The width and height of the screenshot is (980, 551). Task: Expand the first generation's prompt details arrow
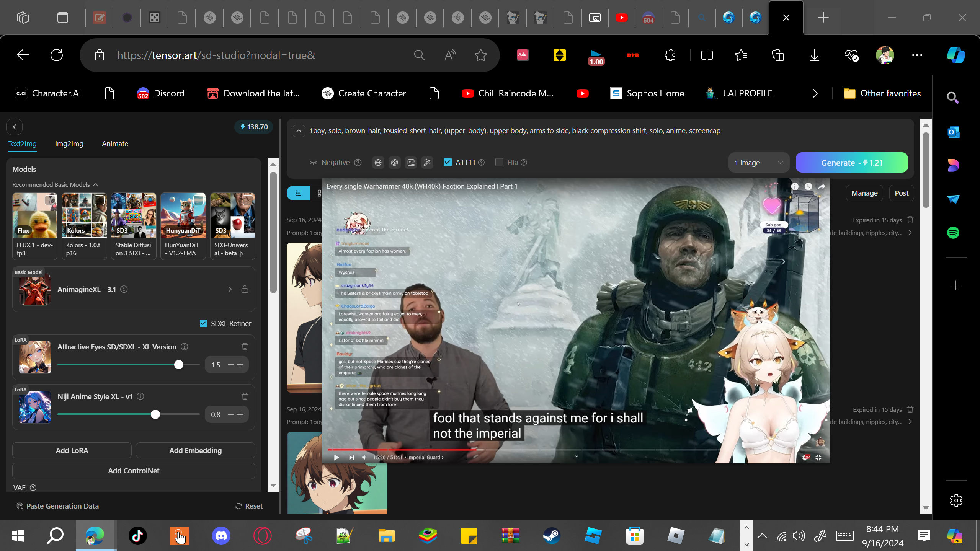910,233
